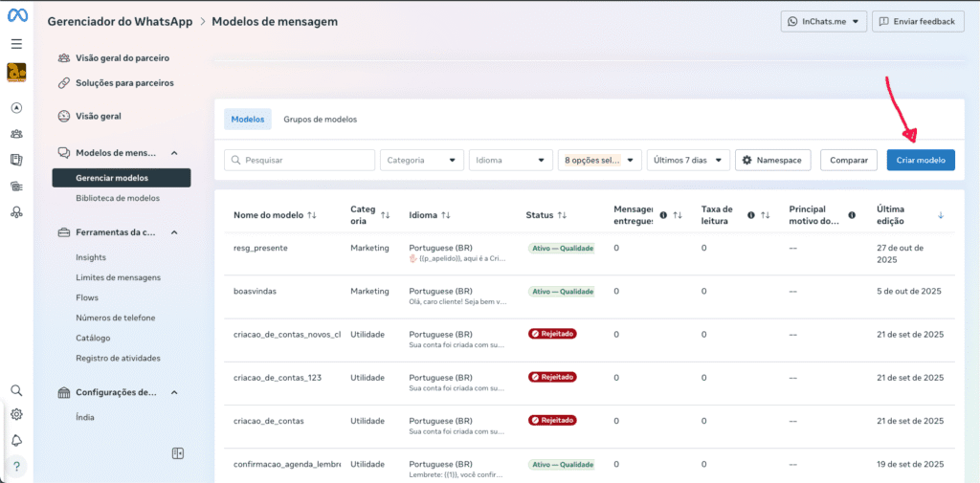The height and width of the screenshot is (483, 980).
Task: Sort by Nome do modelo column arrows
Action: click(x=311, y=215)
